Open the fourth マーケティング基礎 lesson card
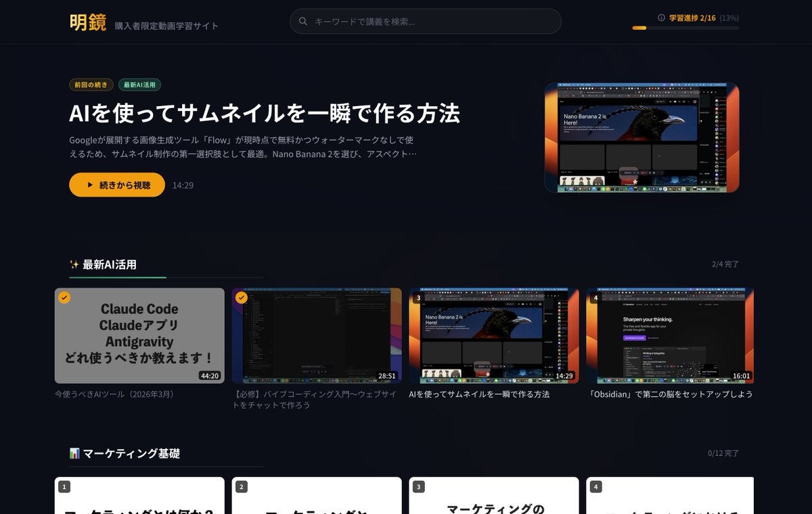The width and height of the screenshot is (812, 514). point(670,496)
